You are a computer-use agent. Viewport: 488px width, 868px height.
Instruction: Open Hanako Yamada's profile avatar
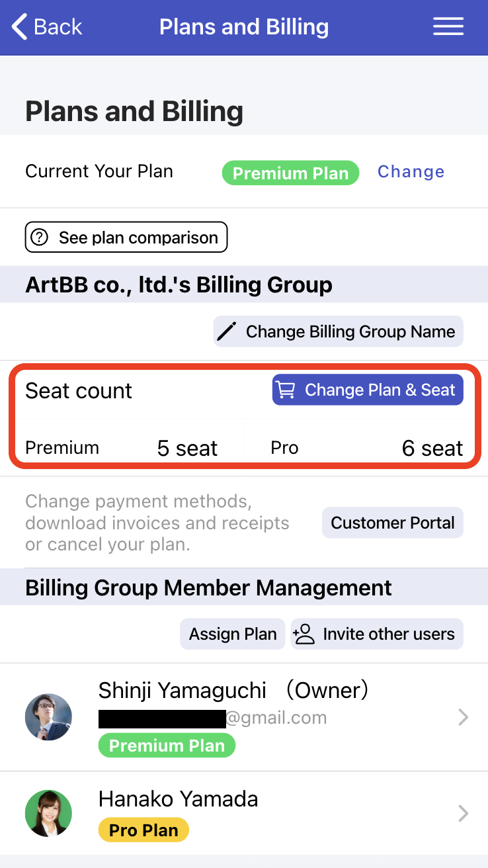pyautogui.click(x=48, y=813)
